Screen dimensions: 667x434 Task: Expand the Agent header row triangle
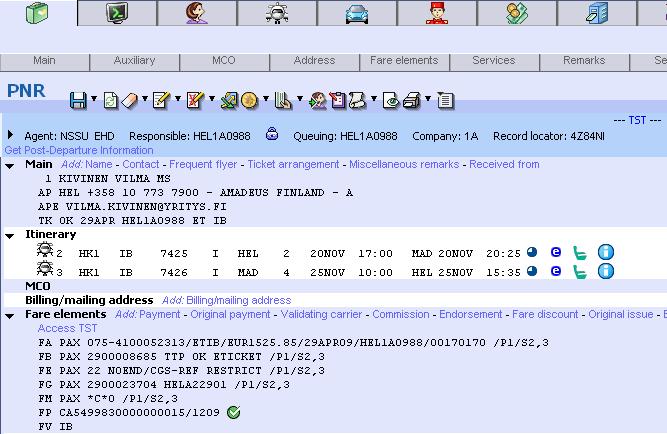point(10,135)
